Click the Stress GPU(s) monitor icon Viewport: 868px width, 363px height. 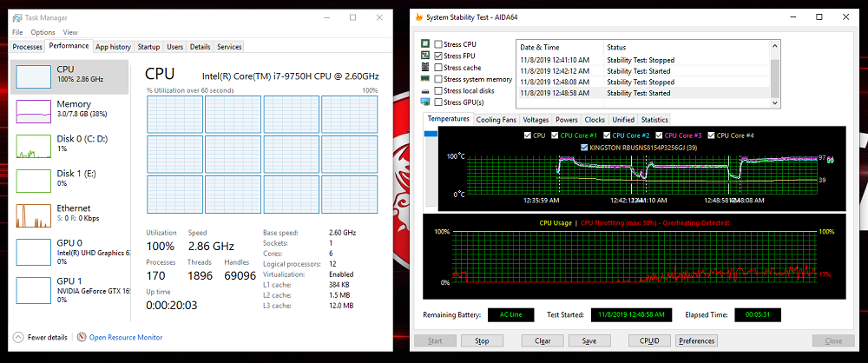425,102
